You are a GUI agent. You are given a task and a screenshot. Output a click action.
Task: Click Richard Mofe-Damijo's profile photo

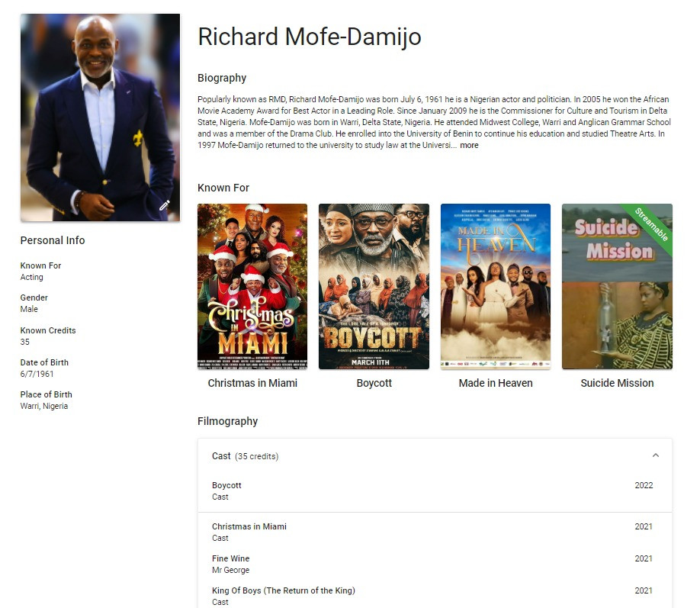(x=100, y=117)
